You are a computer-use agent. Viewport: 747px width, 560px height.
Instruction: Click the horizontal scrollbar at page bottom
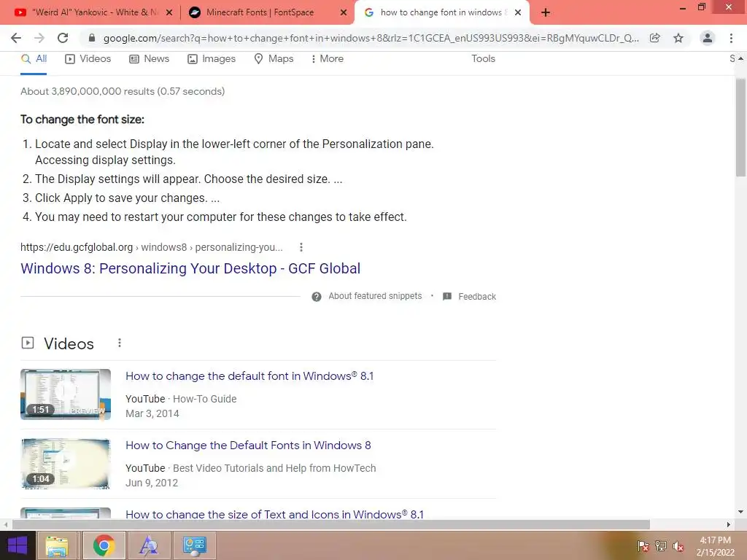click(331, 524)
